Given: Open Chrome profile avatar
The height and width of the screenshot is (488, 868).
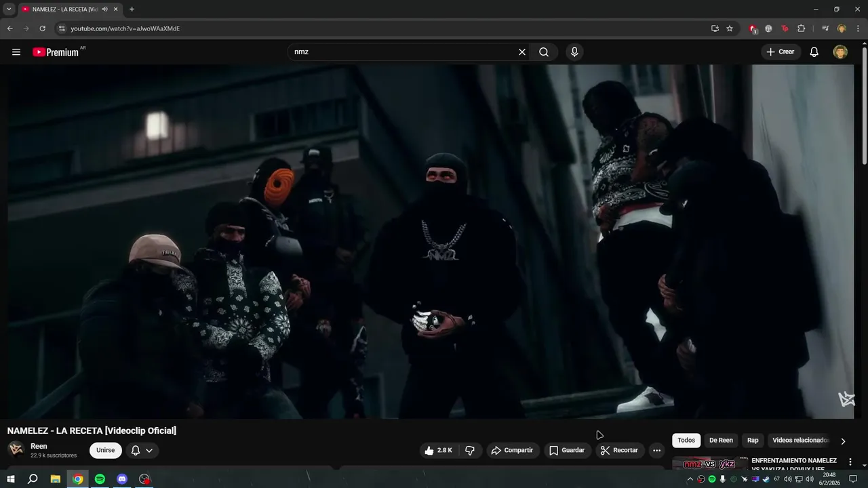Looking at the screenshot, I should (842, 28).
